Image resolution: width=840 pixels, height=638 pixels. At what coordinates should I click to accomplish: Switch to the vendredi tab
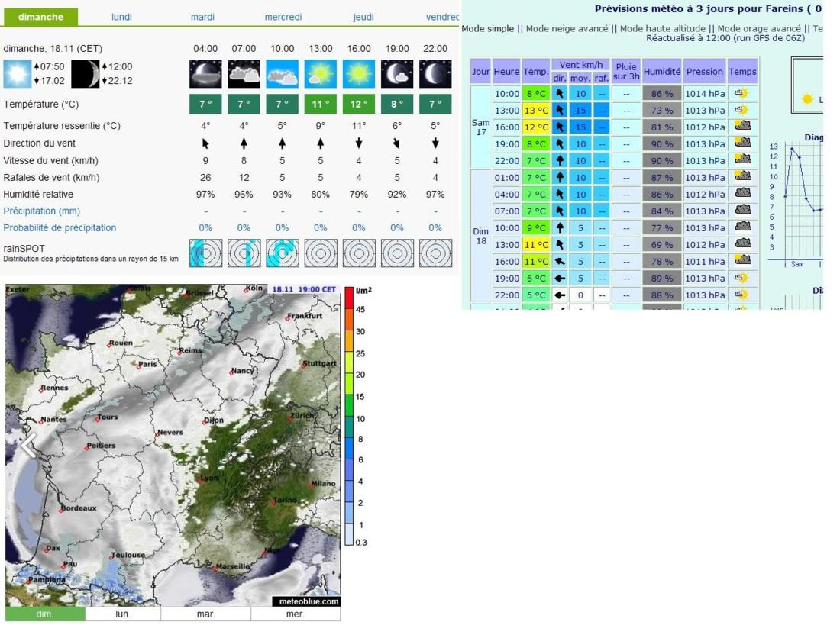pyautogui.click(x=442, y=17)
